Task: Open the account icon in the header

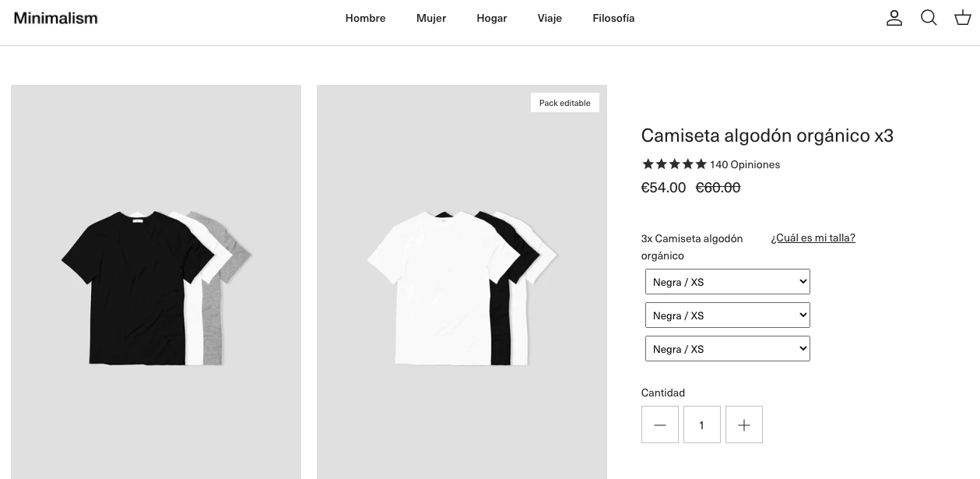Action: [x=894, y=18]
